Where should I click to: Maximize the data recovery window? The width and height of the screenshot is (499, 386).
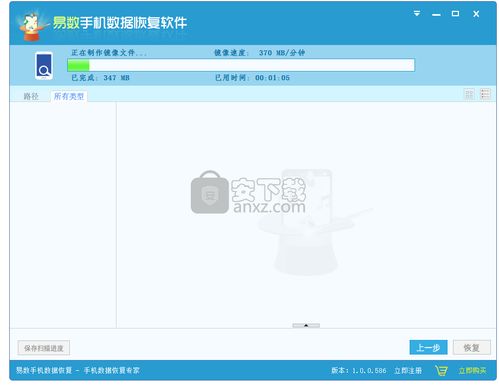(x=455, y=14)
